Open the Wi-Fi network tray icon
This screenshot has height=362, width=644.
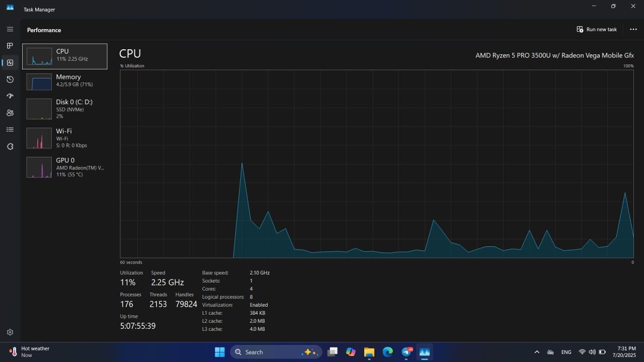click(x=582, y=352)
